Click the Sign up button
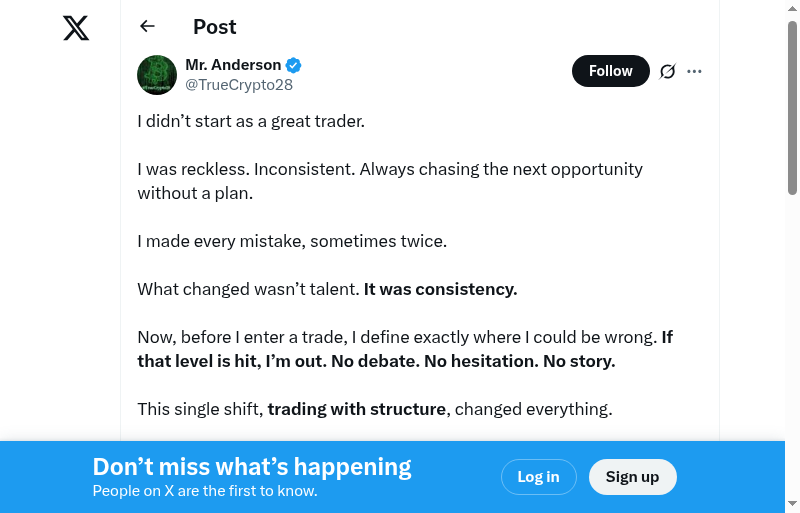 click(632, 477)
